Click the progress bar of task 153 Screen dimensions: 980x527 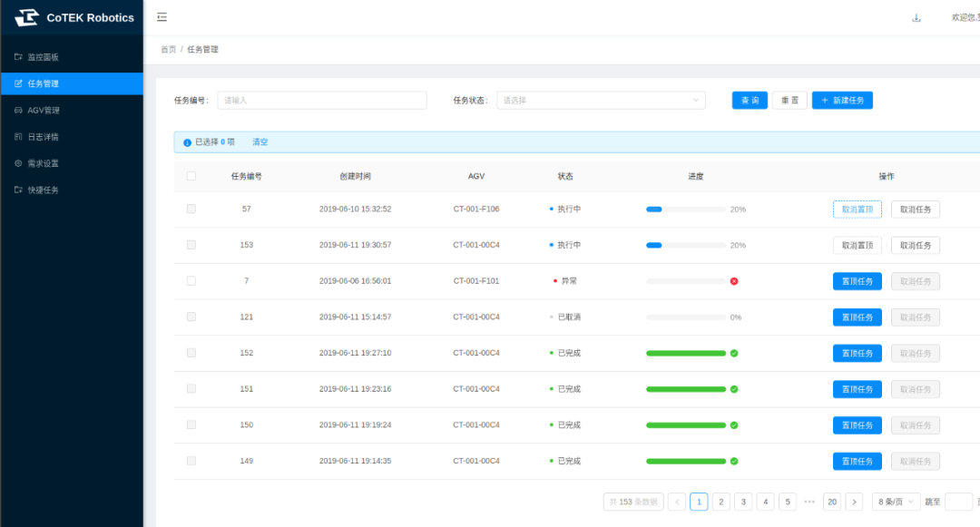point(685,245)
